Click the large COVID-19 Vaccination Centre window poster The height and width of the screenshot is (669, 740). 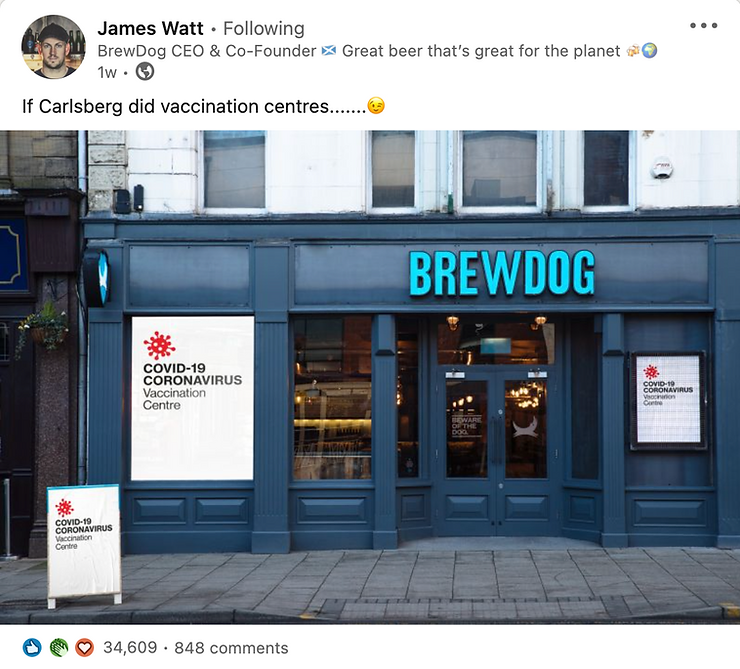[193, 398]
